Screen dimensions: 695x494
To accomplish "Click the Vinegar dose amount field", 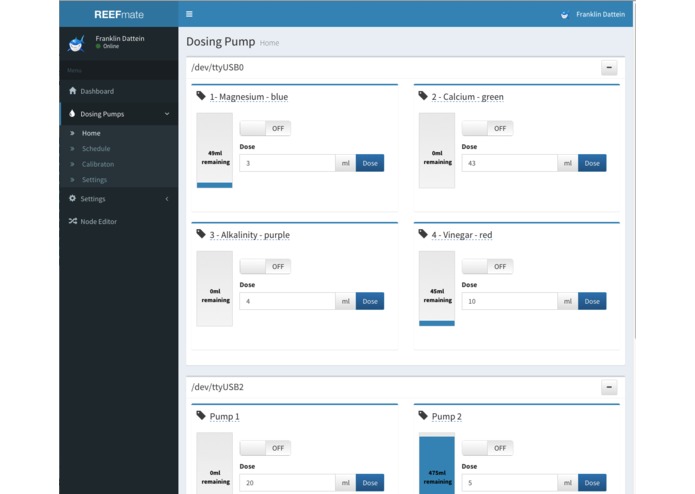I will [x=509, y=301].
